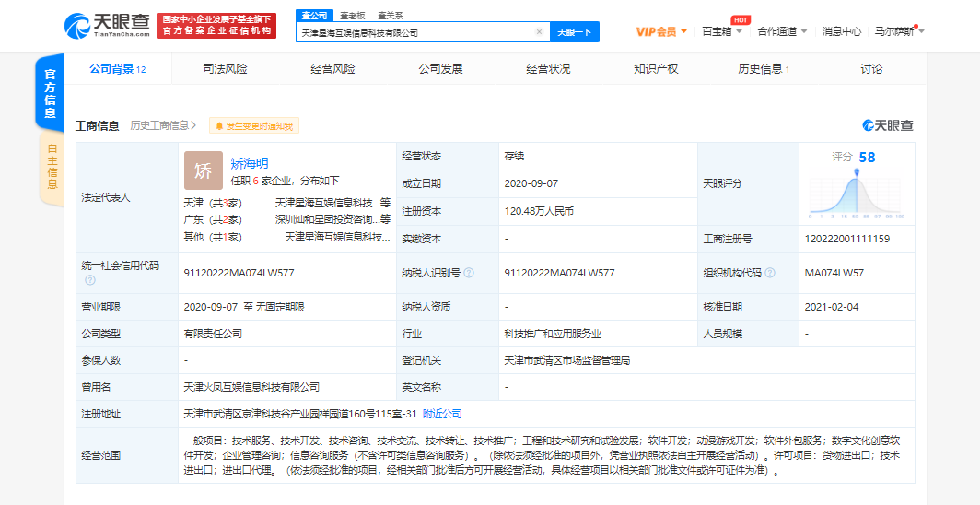Click the industry value 科技推广和应用服务业

coord(553,334)
